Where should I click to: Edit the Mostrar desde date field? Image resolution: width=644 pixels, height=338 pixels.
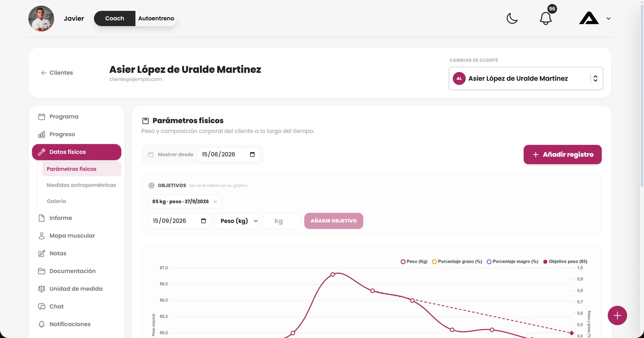click(x=229, y=154)
